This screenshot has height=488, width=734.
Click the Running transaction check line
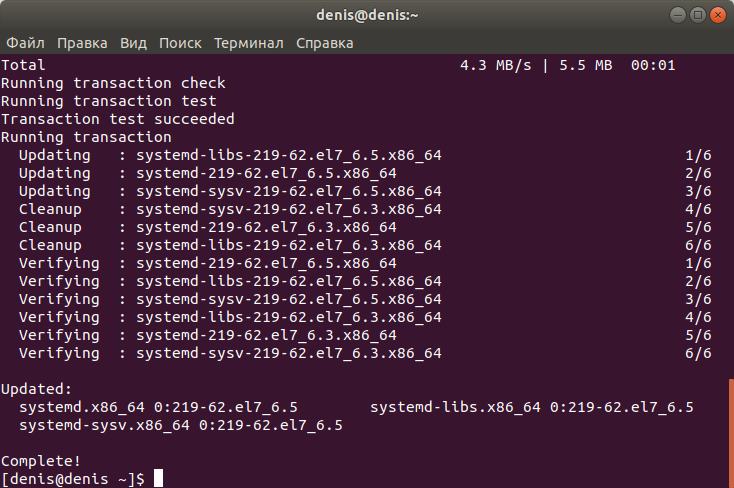(113, 83)
